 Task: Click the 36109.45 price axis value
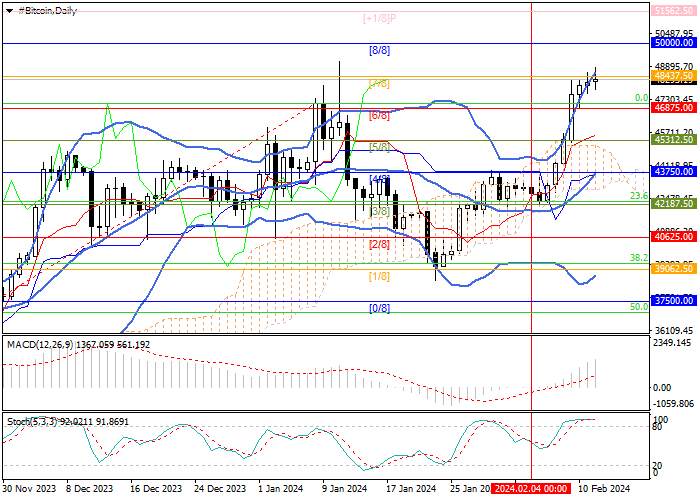coord(674,331)
